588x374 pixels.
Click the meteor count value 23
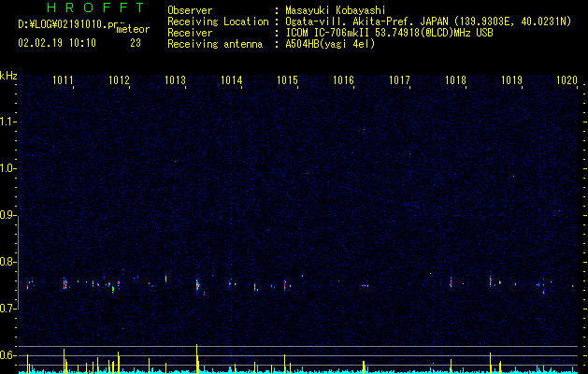click(x=136, y=43)
